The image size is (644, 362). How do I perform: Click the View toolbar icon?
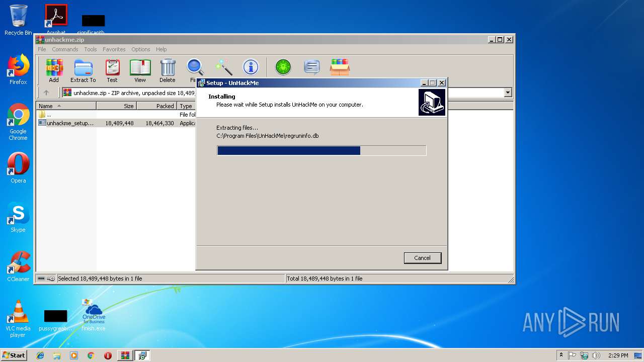click(140, 71)
